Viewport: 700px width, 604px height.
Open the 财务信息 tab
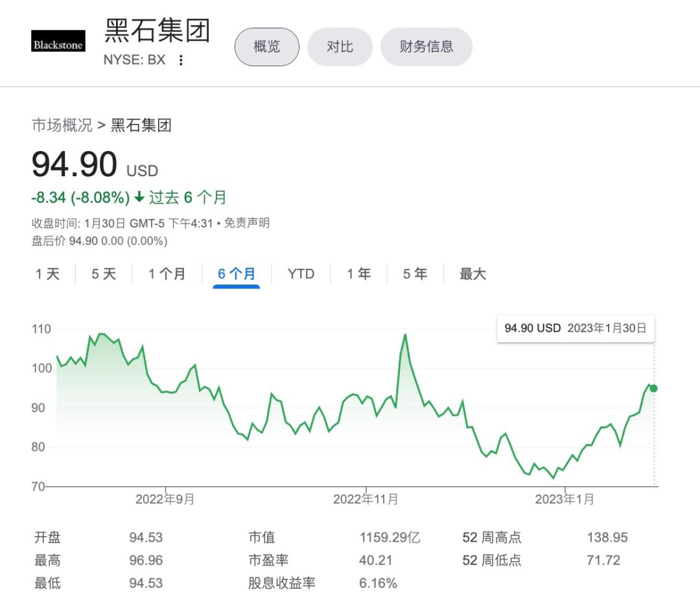point(426,46)
